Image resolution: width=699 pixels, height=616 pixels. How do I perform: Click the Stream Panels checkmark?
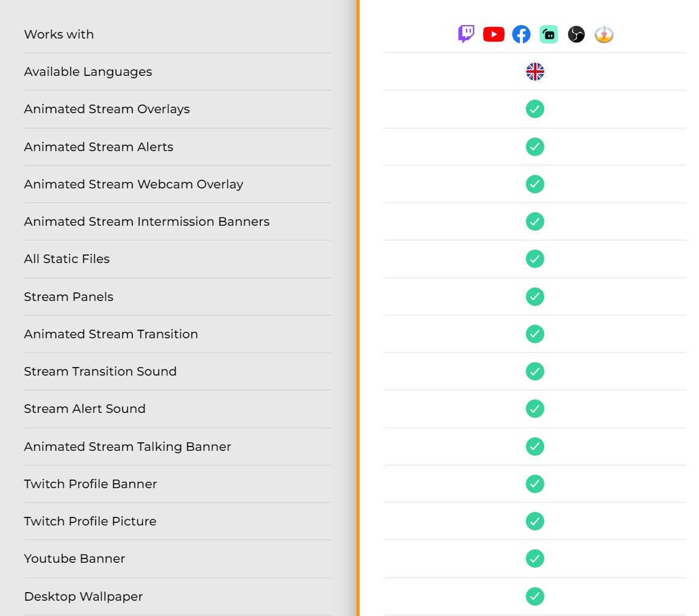534,297
